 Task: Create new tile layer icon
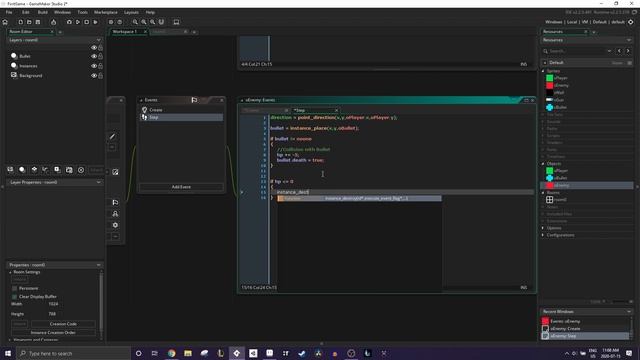[x=34, y=170]
